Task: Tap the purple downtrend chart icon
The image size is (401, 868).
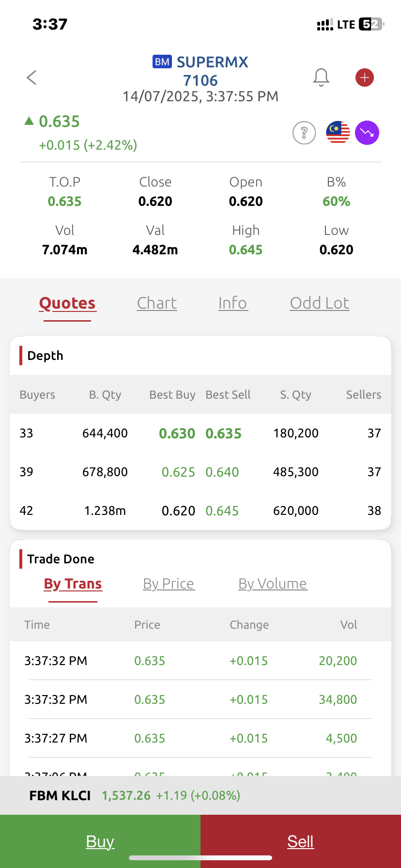Action: [x=367, y=133]
